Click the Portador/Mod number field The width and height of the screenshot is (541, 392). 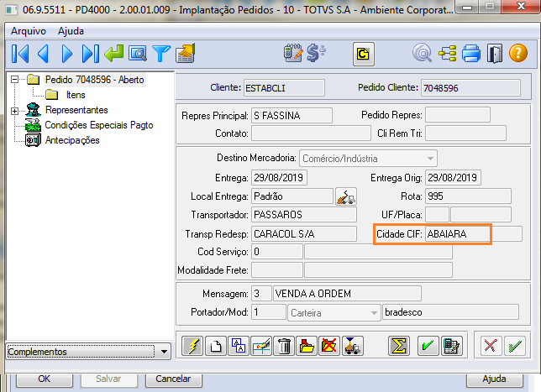(x=269, y=312)
